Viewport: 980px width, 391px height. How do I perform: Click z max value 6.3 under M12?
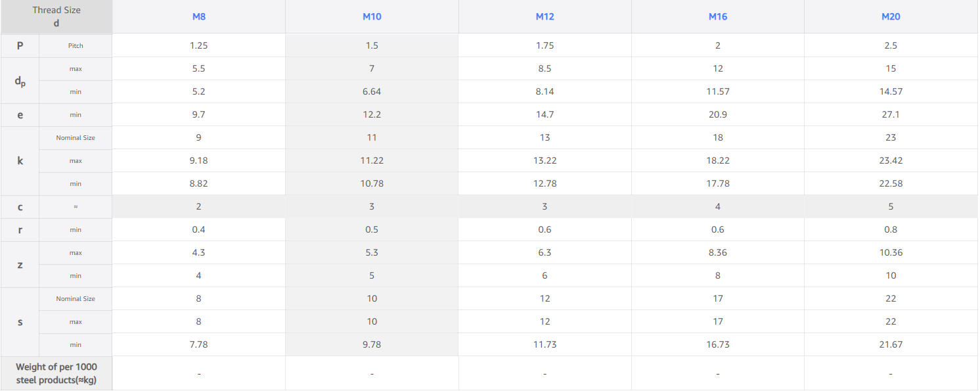[545, 252]
